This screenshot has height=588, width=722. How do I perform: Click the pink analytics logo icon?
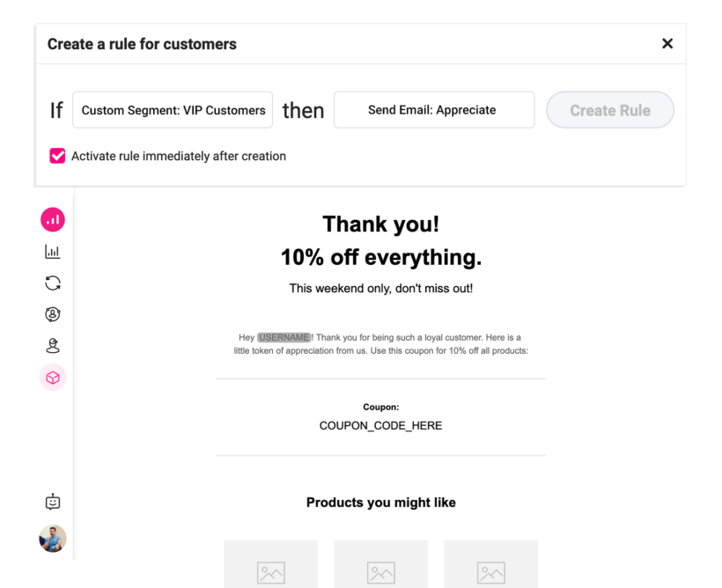coord(53,219)
